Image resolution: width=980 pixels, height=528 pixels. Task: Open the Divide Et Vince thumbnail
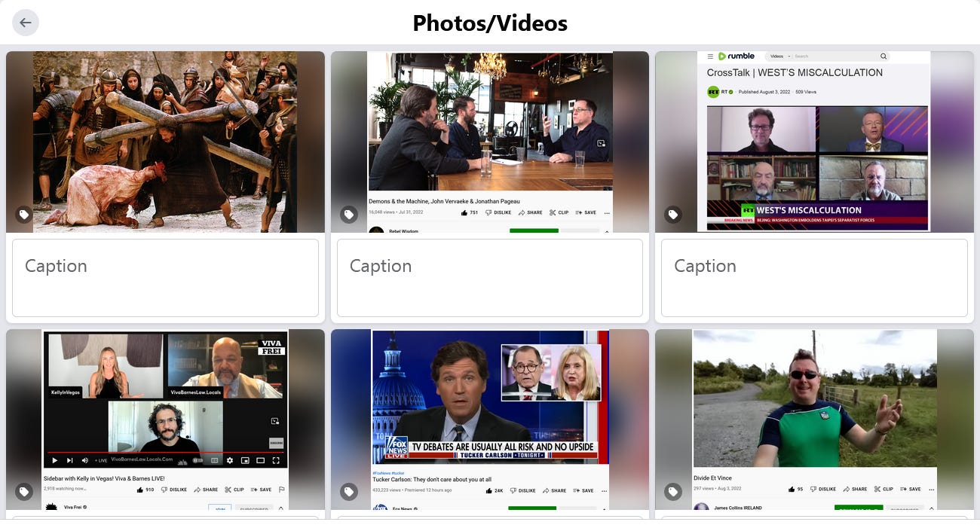coord(814,420)
